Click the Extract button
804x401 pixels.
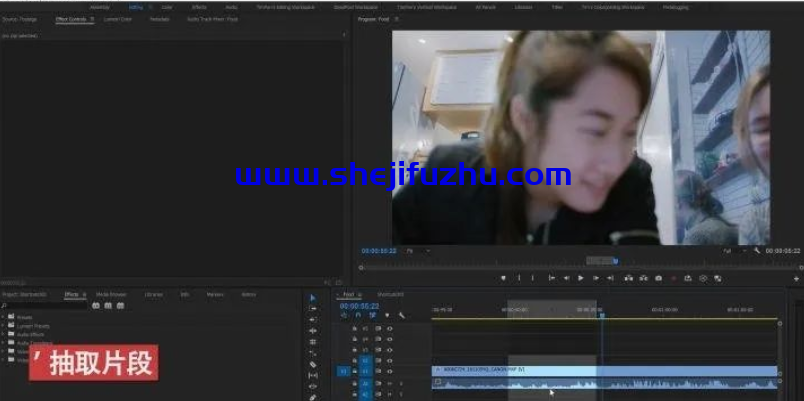[644, 278]
